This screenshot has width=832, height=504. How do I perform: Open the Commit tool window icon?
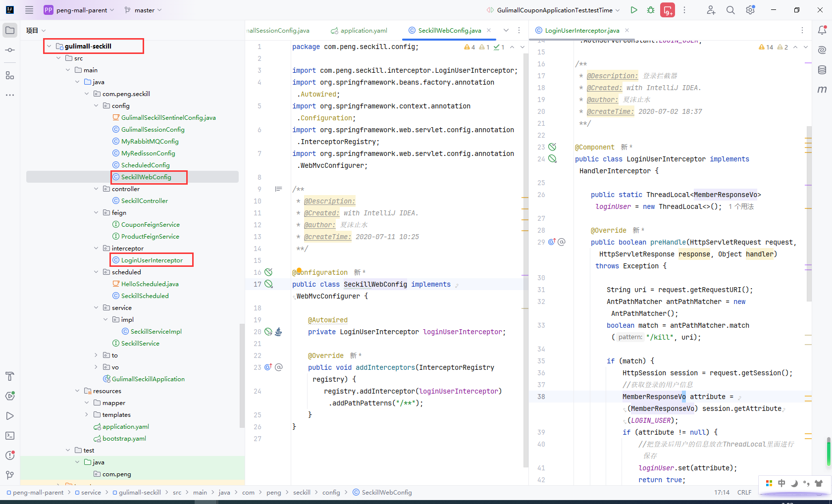(10, 50)
